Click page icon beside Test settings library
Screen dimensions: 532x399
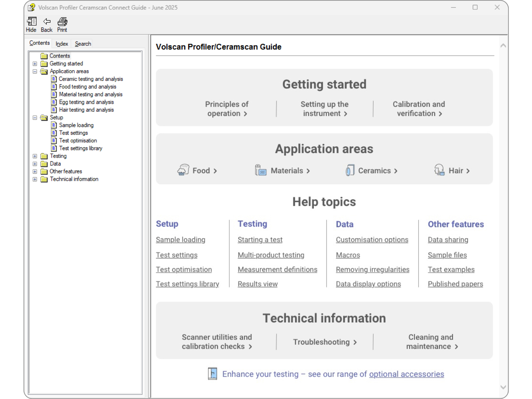(54, 148)
